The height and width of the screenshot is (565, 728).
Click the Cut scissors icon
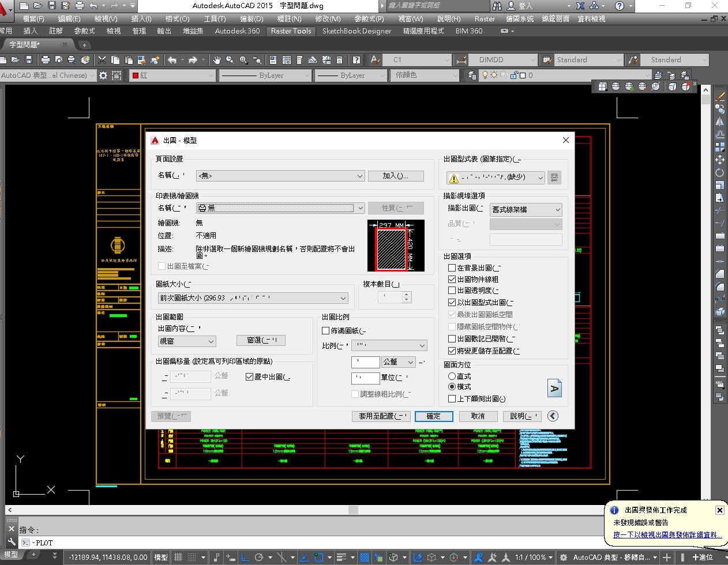(x=102, y=59)
